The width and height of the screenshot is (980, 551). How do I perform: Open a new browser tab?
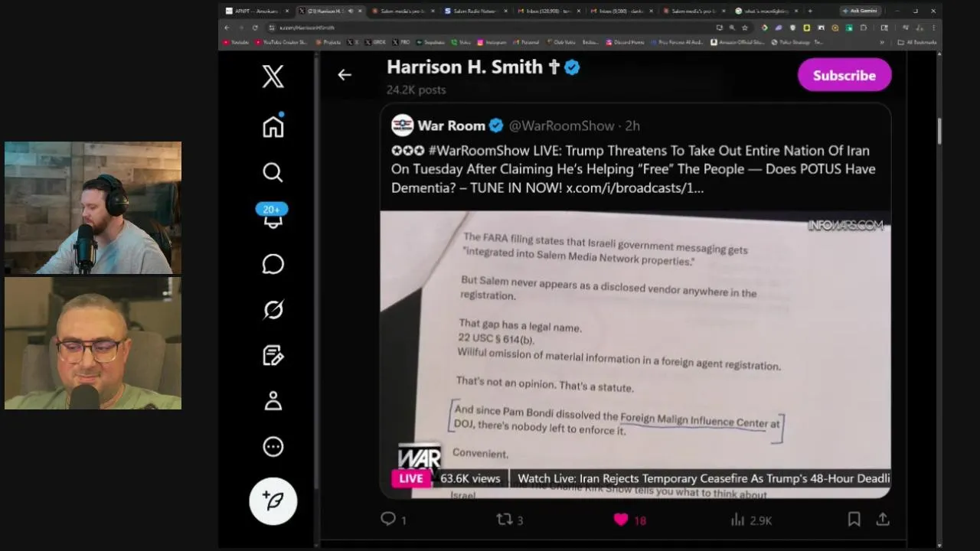coord(810,11)
